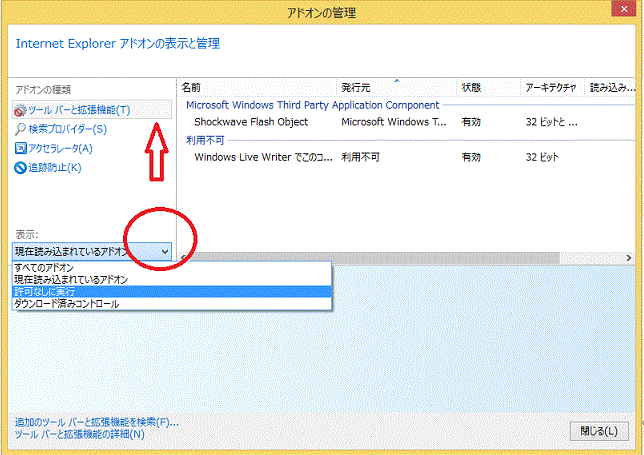
Task: Sort by 名前 column header
Action: [258, 87]
